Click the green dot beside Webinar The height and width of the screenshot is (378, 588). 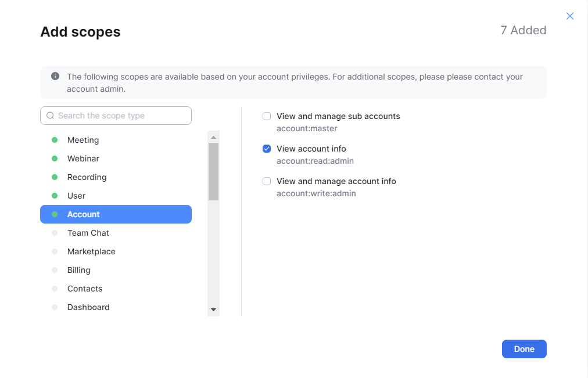55,159
